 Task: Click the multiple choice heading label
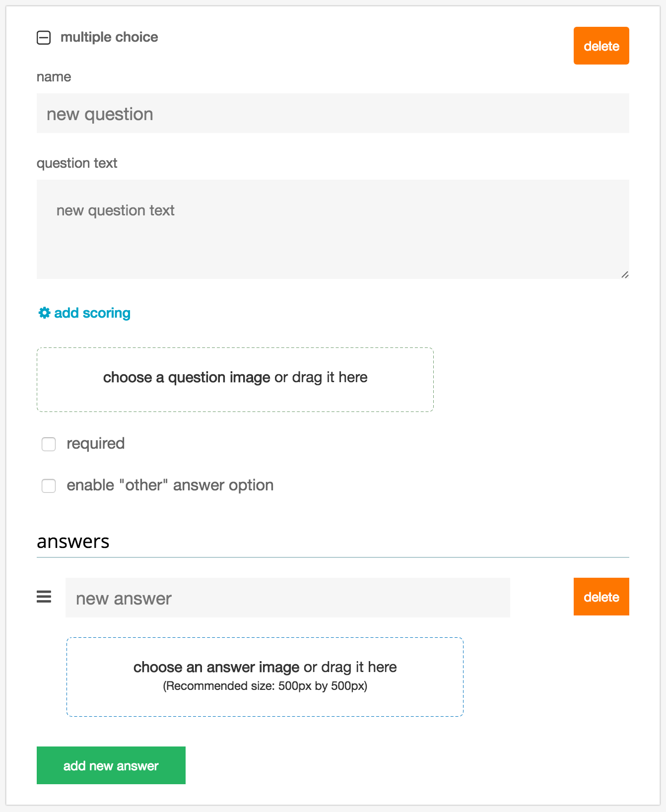click(109, 37)
